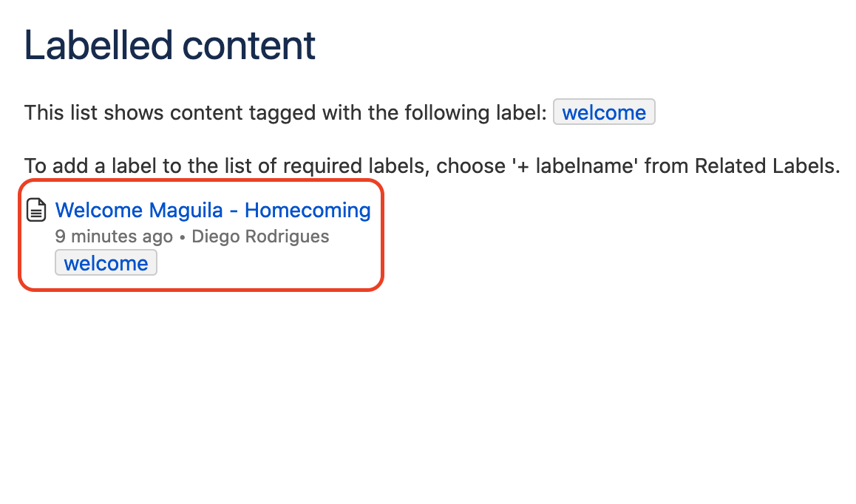
Task: Click the 9 minutes ago timestamp
Action: click(x=114, y=236)
